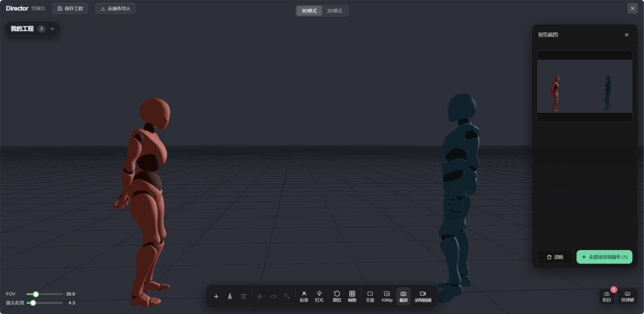Expand the 我的工程 projects dropdown
Screen dimensions: 644x314
(x=32, y=29)
